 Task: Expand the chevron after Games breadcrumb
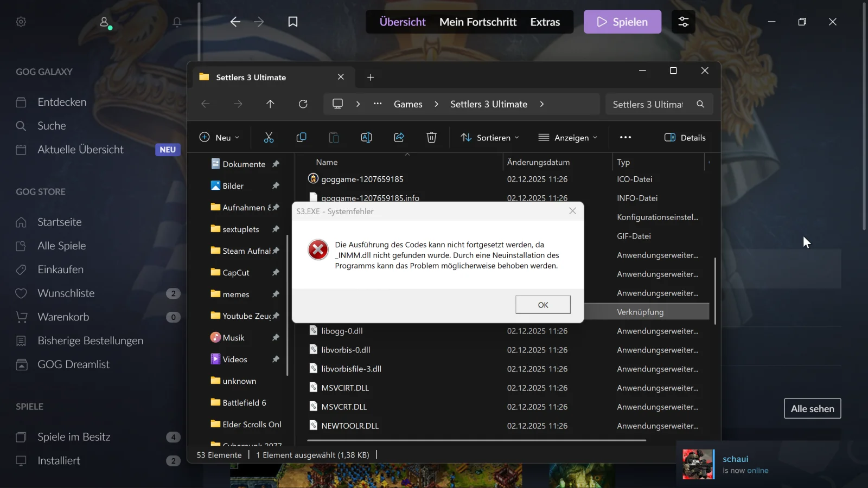click(x=436, y=104)
